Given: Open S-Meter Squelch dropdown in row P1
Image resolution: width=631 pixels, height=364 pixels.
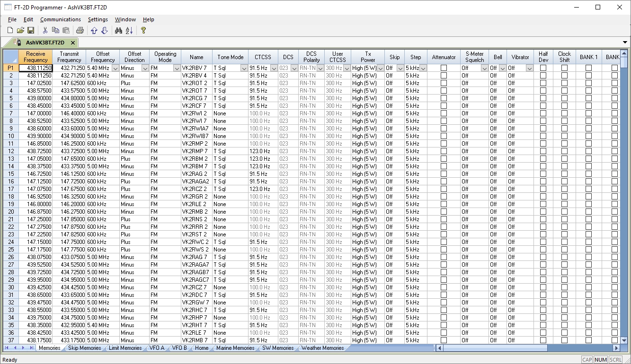Looking at the screenshot, I should tap(484, 68).
